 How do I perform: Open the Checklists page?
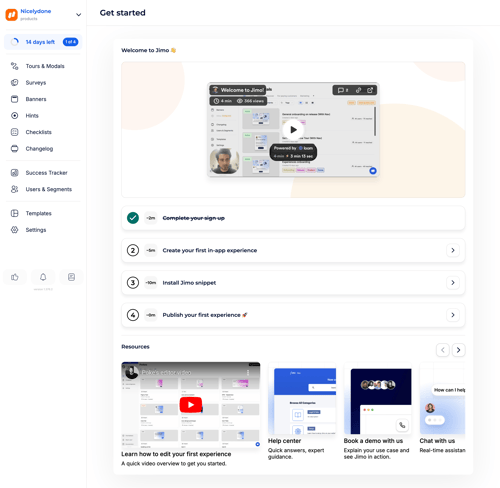tap(43, 132)
